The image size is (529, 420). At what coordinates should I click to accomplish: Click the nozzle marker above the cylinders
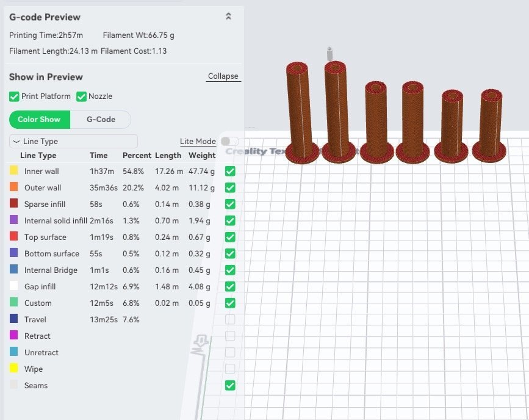(329, 52)
